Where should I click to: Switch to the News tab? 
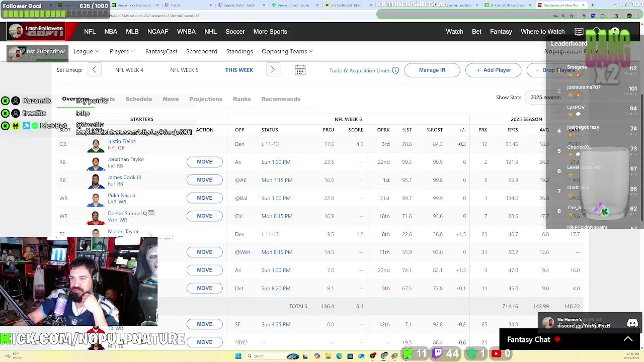pos(171,99)
